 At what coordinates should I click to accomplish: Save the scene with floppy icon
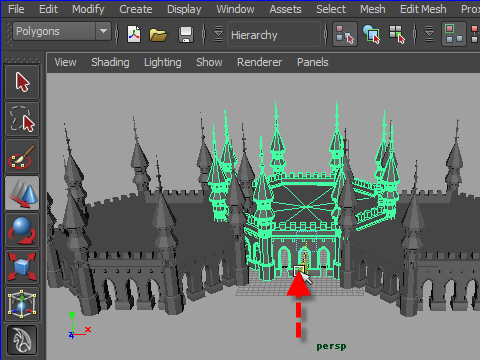click(x=186, y=34)
